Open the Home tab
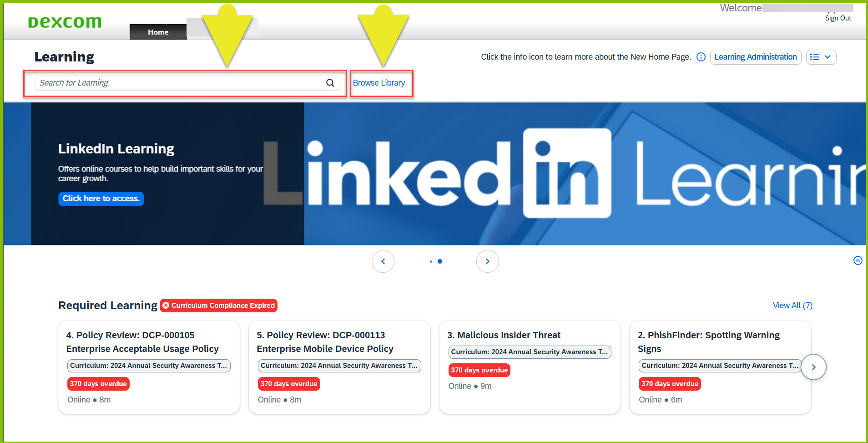The image size is (868, 443). coord(158,32)
